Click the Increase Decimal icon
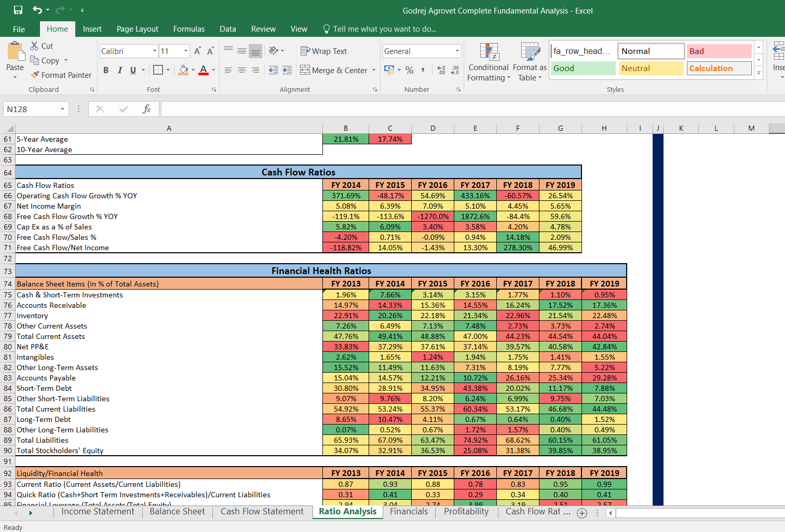The image size is (785, 532). (x=441, y=70)
